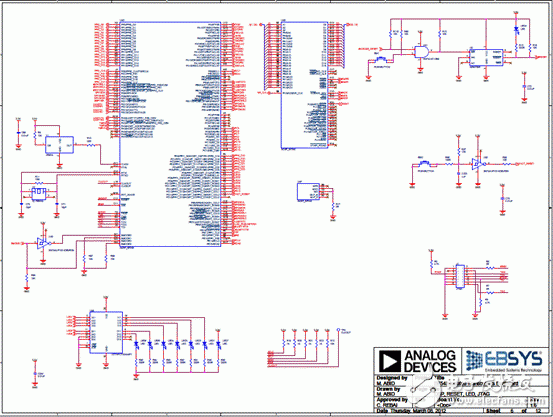
Task: Select the buffer triangle symbol at right side
Action: coord(477,164)
